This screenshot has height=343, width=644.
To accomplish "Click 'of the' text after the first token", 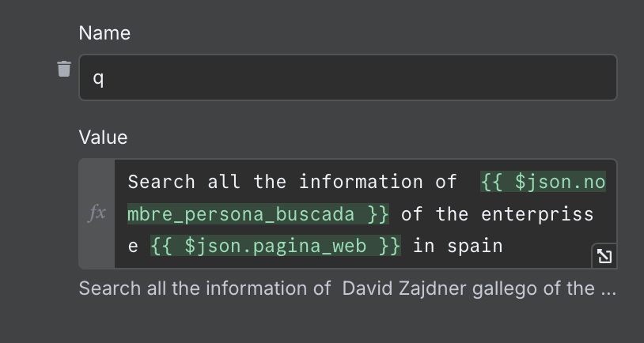I will point(434,214).
